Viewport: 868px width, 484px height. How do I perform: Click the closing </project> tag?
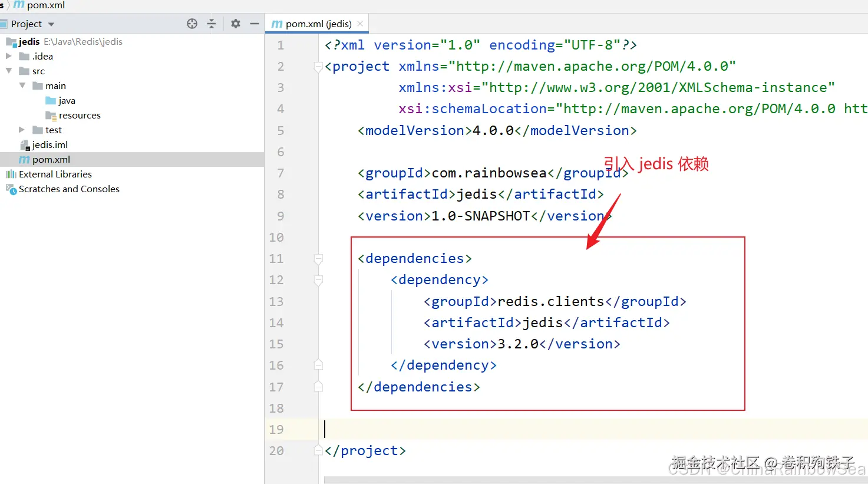[365, 450]
